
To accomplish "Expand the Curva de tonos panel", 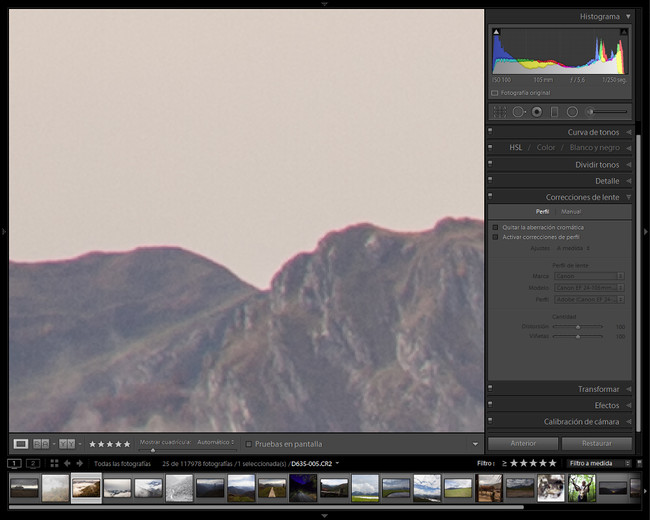I will [x=629, y=132].
